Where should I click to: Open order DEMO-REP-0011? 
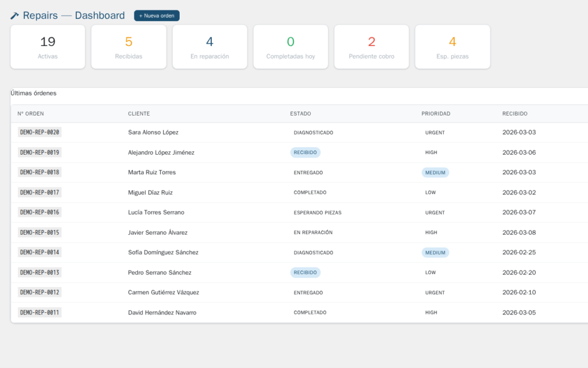(40, 313)
